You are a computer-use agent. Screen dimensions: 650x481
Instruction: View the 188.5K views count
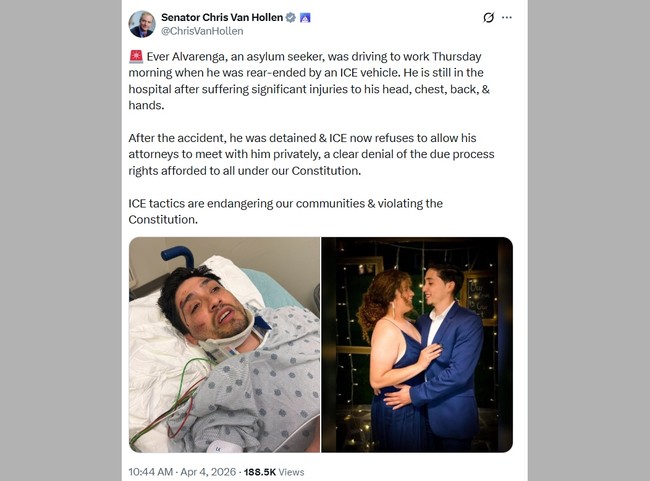(260, 471)
